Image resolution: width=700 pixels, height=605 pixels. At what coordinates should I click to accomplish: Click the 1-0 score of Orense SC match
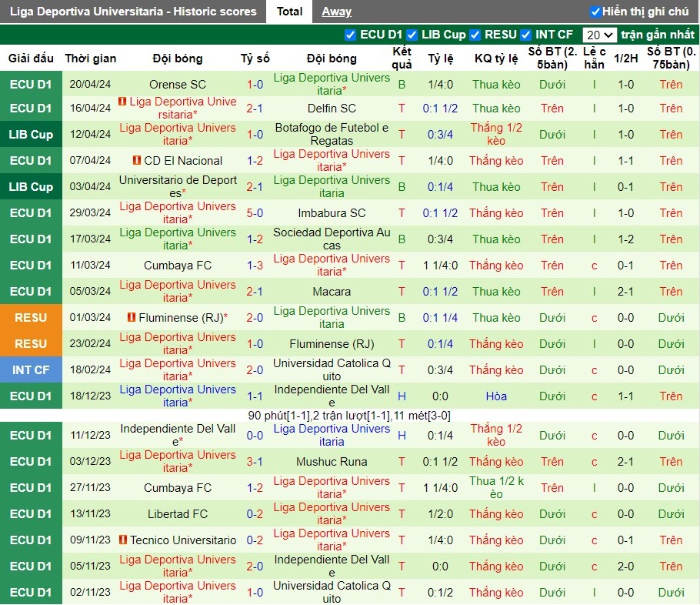click(255, 85)
